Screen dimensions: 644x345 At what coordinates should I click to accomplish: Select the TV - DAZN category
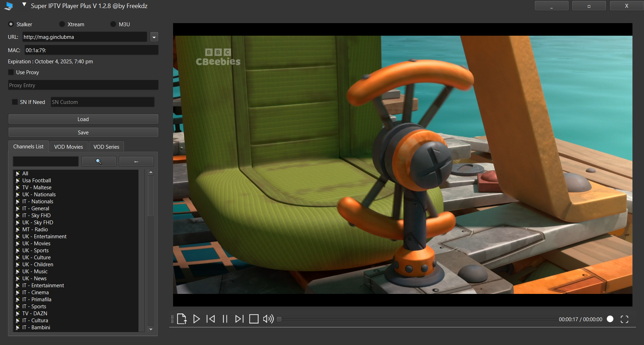click(76, 313)
